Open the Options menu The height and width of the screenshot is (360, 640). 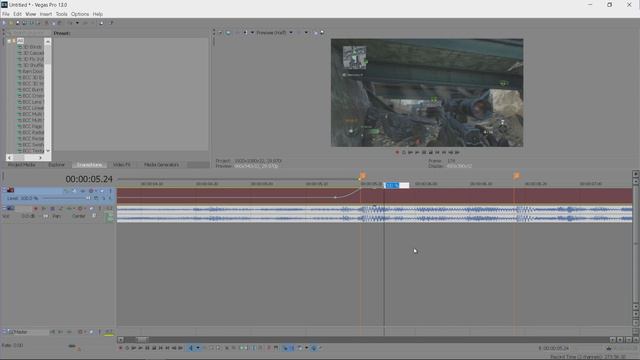coord(80,14)
